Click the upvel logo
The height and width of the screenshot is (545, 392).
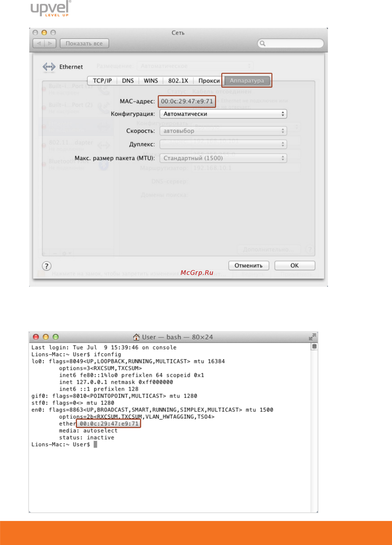(51, 8)
